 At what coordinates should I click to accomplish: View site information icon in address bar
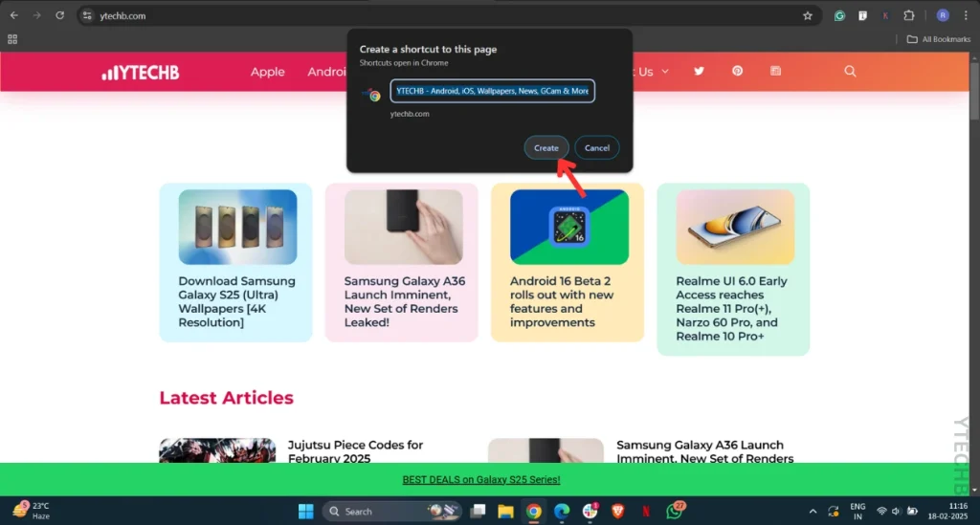pyautogui.click(x=87, y=15)
